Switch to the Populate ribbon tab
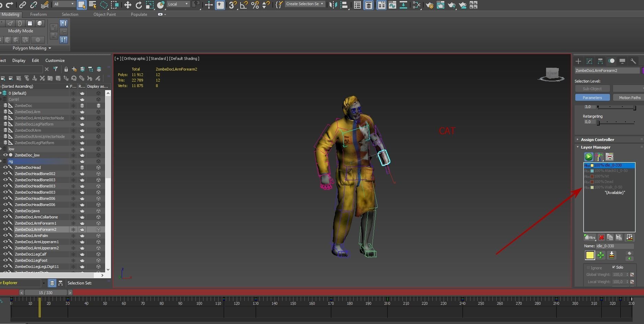This screenshot has height=324, width=644. click(x=139, y=14)
